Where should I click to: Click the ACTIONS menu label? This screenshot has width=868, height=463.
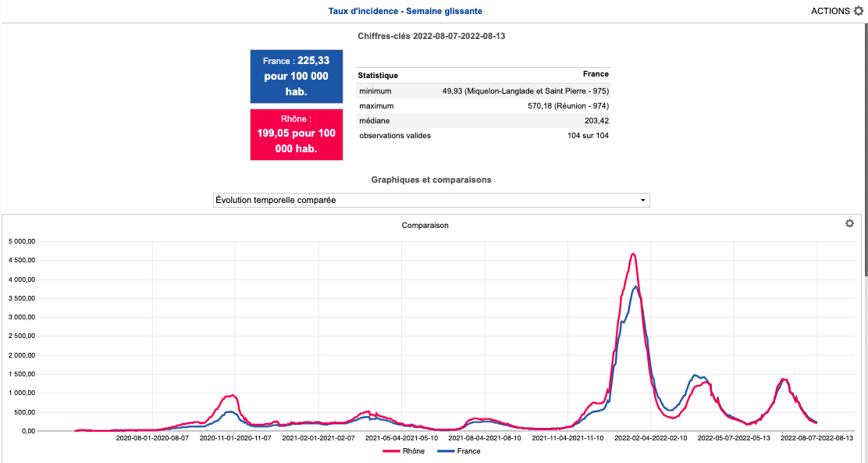pyautogui.click(x=831, y=11)
